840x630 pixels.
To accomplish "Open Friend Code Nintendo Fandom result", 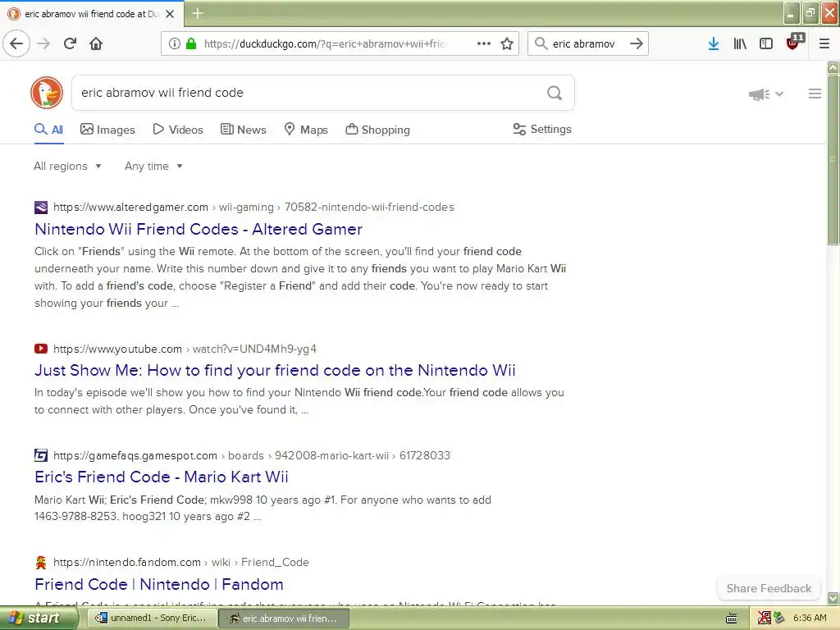I will (159, 584).
